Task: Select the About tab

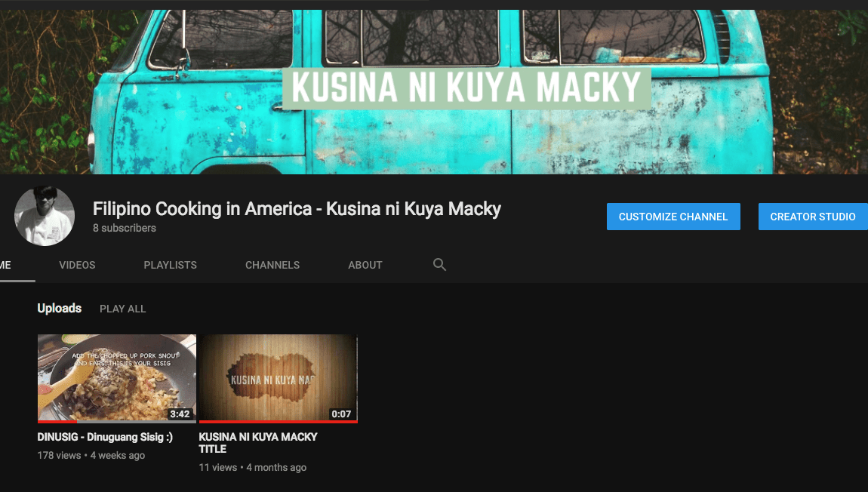Action: [365, 265]
